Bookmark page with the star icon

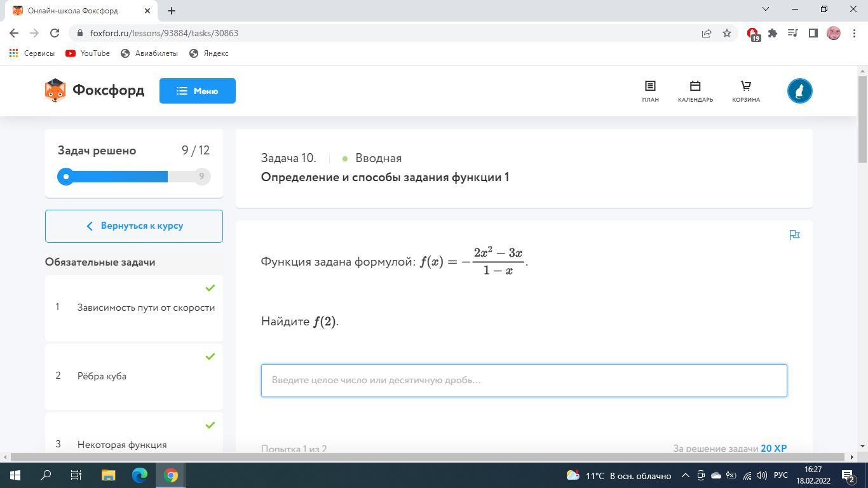[727, 33]
